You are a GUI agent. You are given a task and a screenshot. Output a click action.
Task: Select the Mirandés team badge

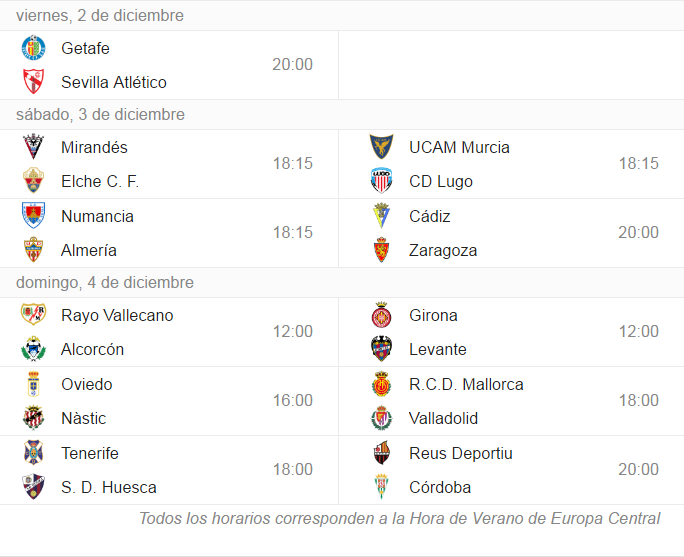coord(34,147)
